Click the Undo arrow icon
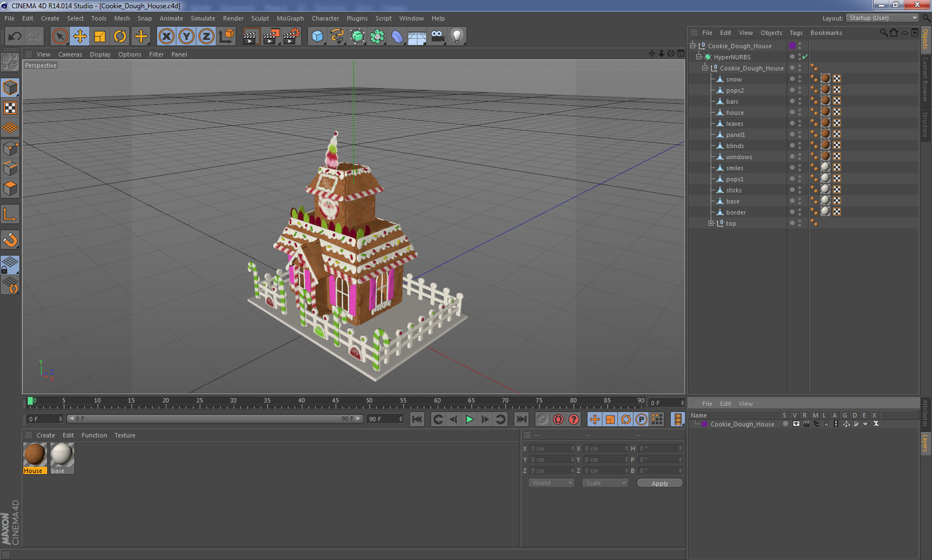932x560 pixels. pyautogui.click(x=15, y=37)
